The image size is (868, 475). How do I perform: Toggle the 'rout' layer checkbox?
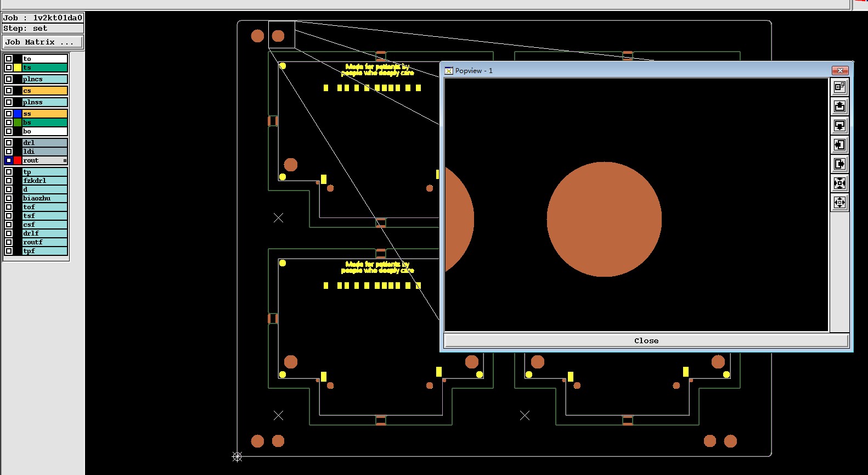tap(9, 160)
